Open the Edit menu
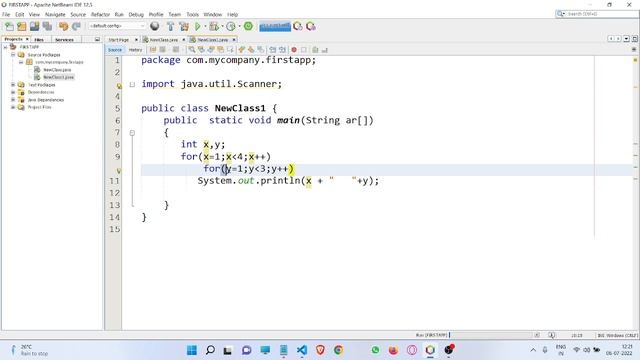640x360 pixels. point(20,14)
